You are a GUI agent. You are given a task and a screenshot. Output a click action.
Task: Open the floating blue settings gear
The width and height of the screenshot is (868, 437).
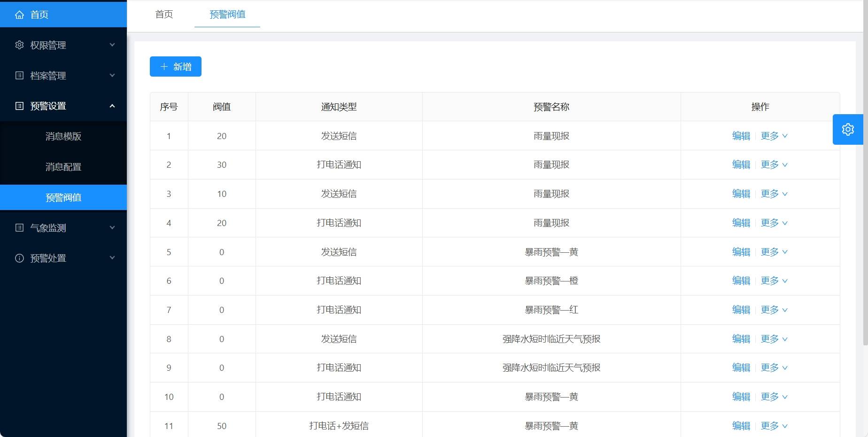coord(847,129)
